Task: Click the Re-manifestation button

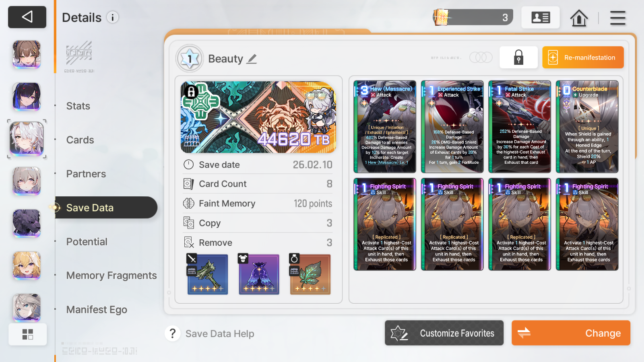Action: 583,58
